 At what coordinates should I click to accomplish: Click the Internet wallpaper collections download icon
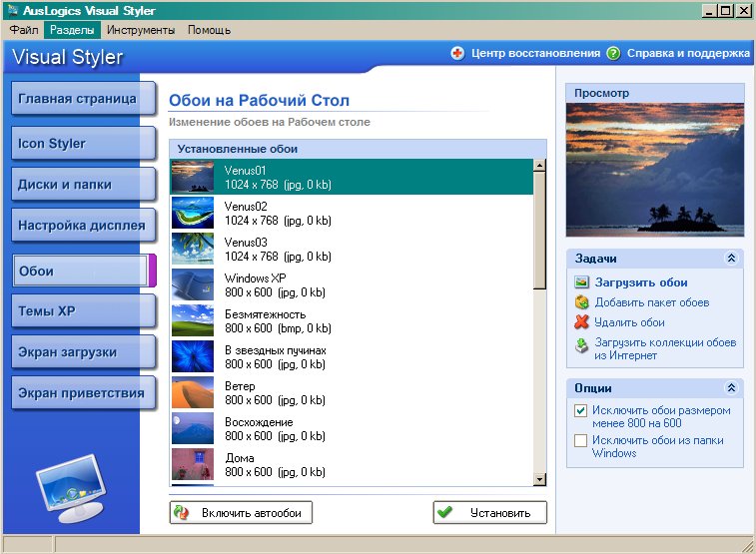(582, 345)
